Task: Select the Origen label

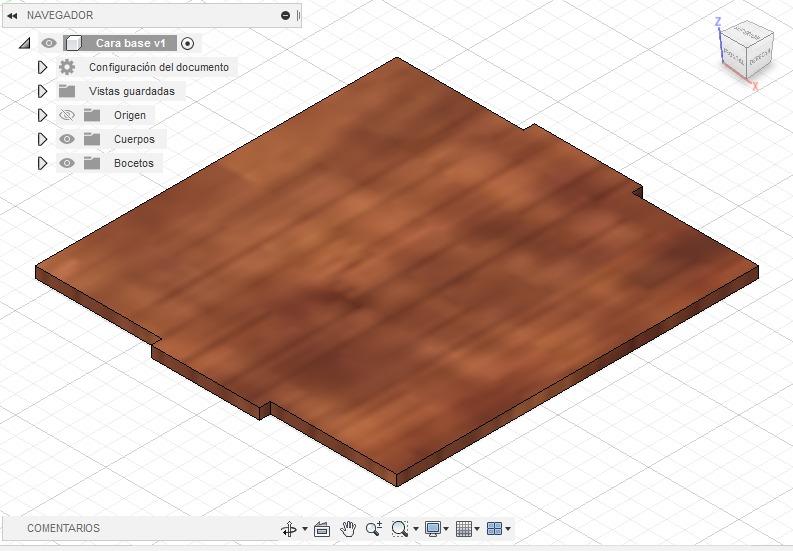Action: [x=129, y=115]
